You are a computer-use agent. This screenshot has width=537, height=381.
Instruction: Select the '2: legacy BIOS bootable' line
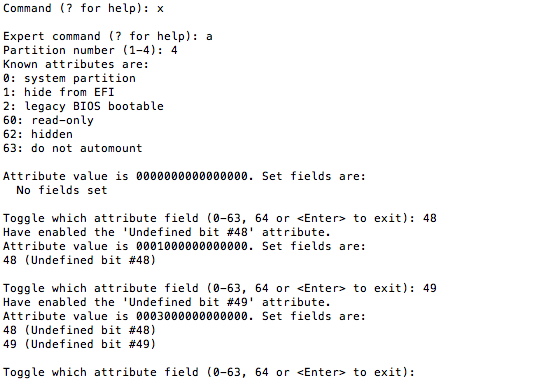click(83, 107)
